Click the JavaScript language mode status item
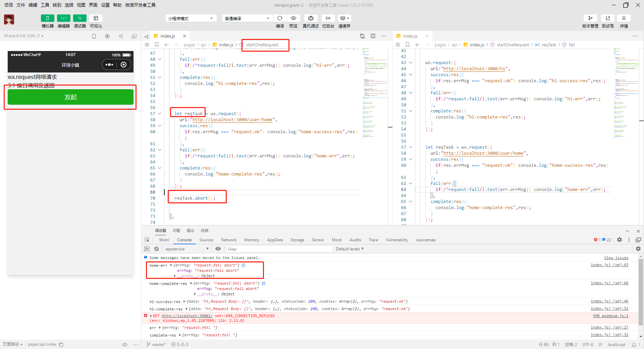 coord(616,345)
